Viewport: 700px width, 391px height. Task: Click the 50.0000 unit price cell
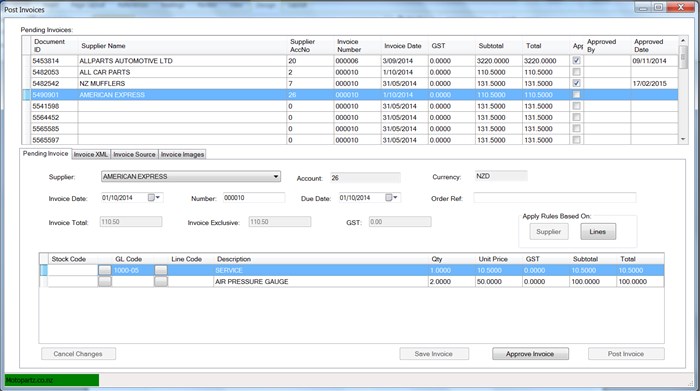click(x=498, y=282)
